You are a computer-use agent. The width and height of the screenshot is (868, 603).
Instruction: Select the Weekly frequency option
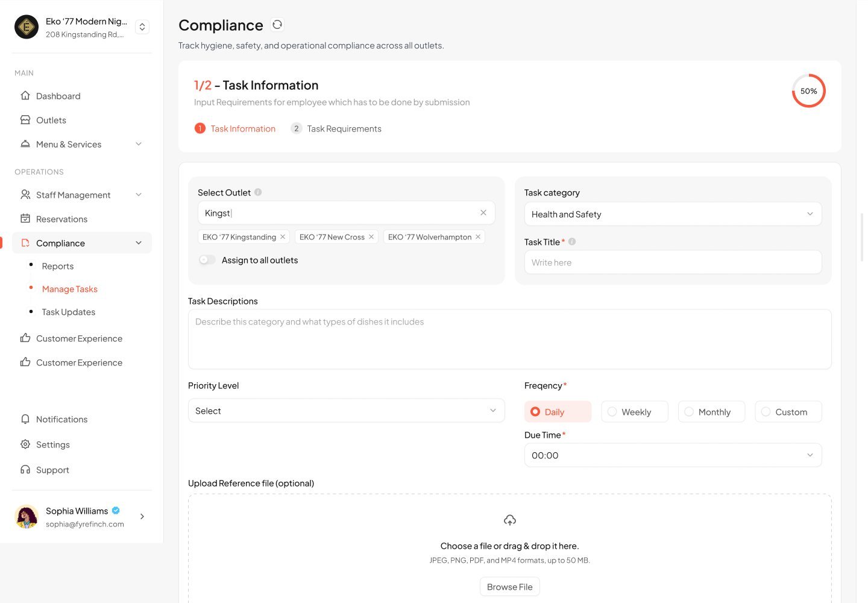pyautogui.click(x=635, y=412)
